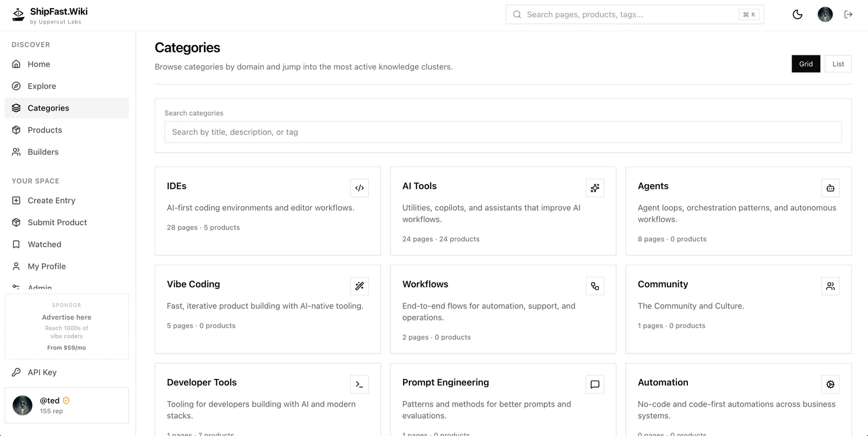
Task: Toggle dark mode with the moon icon
Action: pos(797,15)
